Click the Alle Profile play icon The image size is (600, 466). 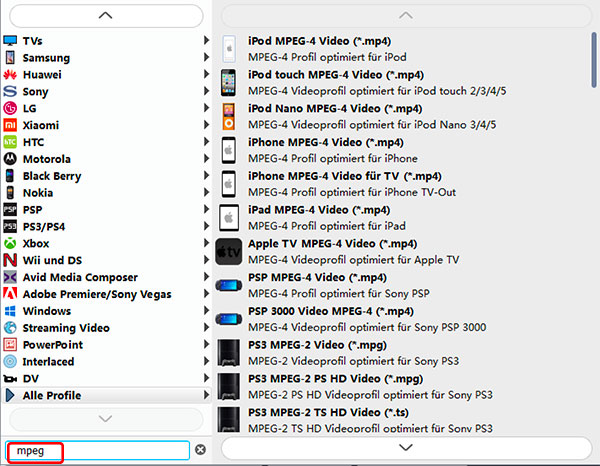point(10,395)
